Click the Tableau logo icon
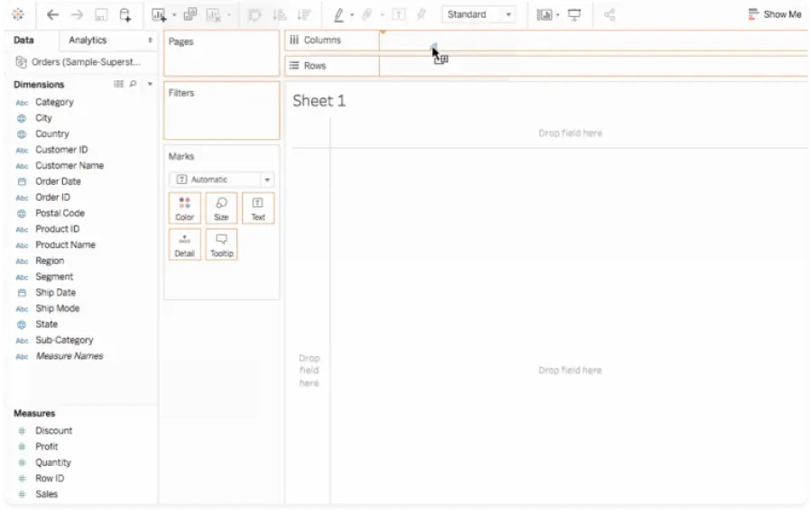 click(x=18, y=14)
